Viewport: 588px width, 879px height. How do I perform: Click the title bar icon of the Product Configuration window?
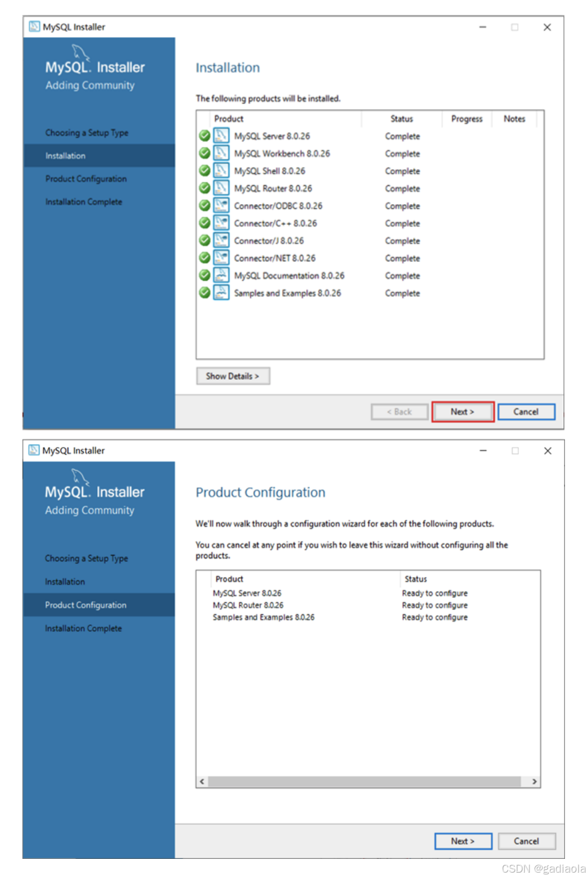click(x=34, y=450)
